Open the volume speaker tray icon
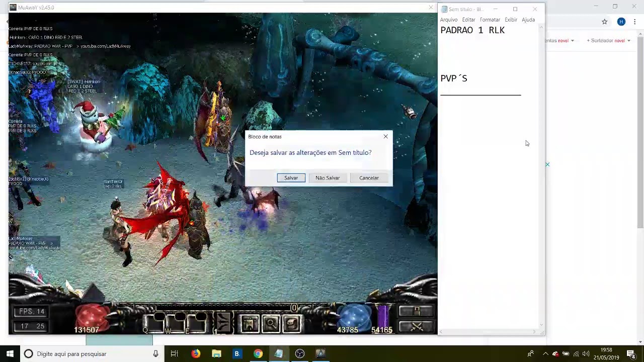Image resolution: width=644 pixels, height=362 pixels. click(x=586, y=354)
